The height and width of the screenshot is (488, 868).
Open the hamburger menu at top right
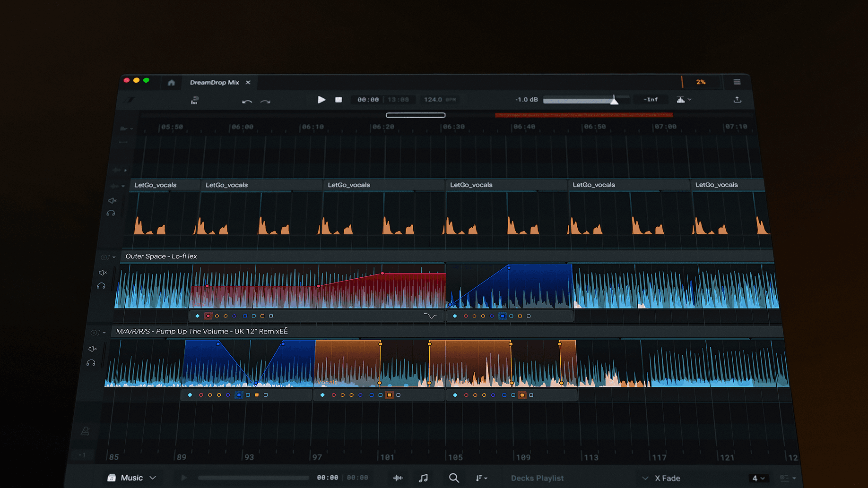coord(737,82)
